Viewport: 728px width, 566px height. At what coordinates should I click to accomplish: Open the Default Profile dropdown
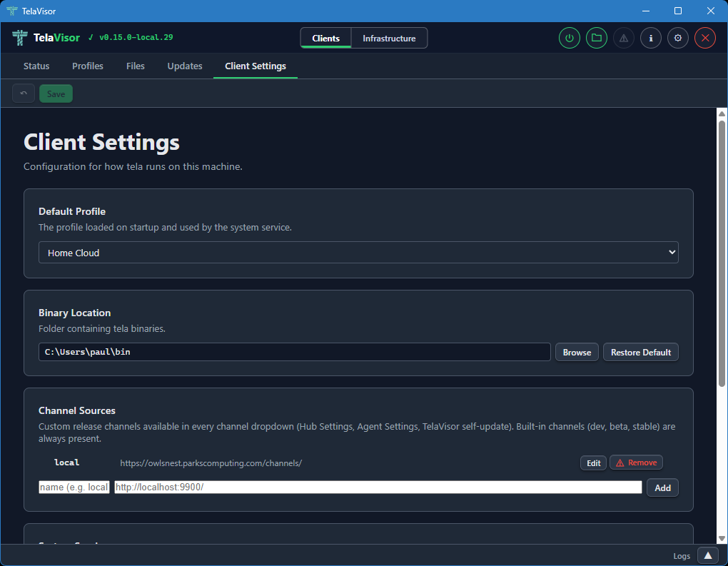[x=358, y=253]
